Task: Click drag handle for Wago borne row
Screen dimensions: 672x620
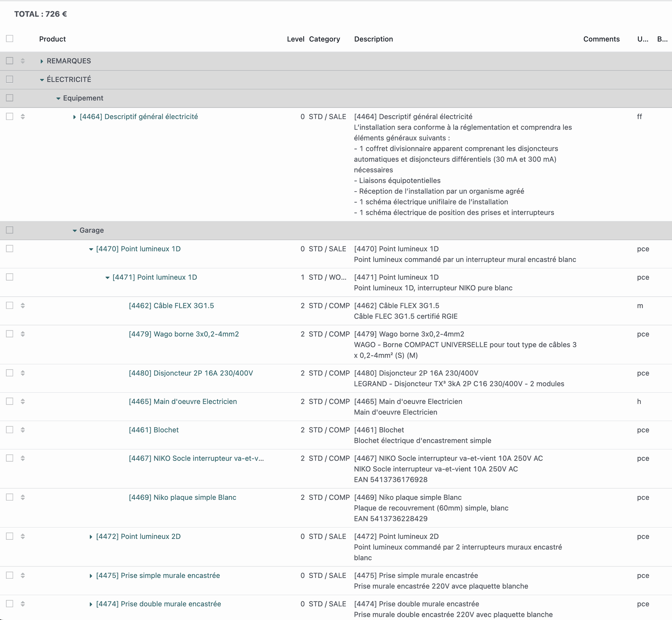Action: click(x=23, y=334)
